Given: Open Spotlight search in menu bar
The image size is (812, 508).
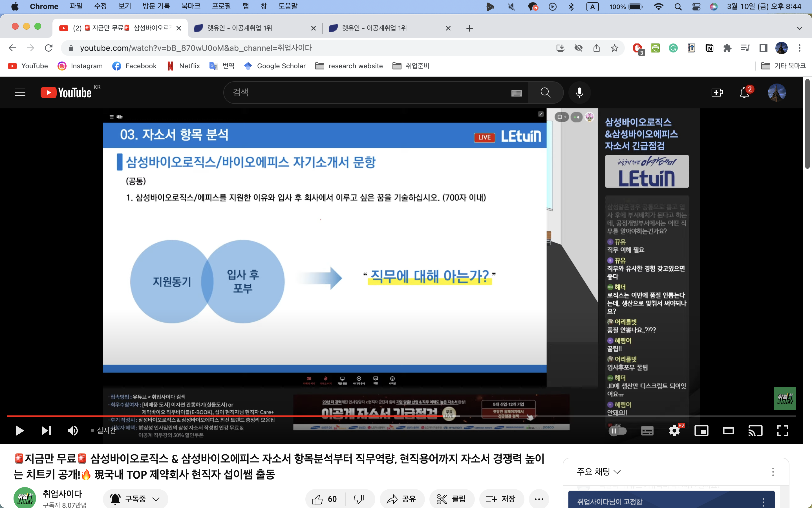Looking at the screenshot, I should 678,7.
